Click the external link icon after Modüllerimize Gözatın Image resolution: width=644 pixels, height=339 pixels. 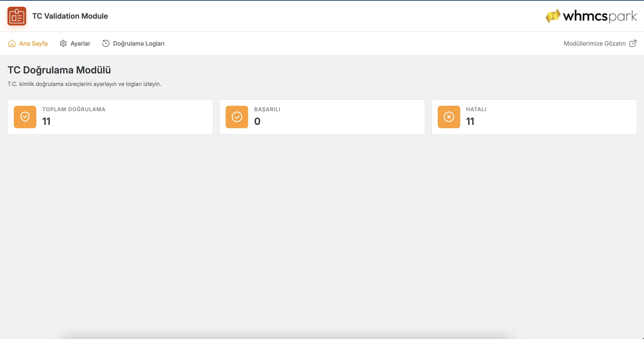tap(633, 44)
